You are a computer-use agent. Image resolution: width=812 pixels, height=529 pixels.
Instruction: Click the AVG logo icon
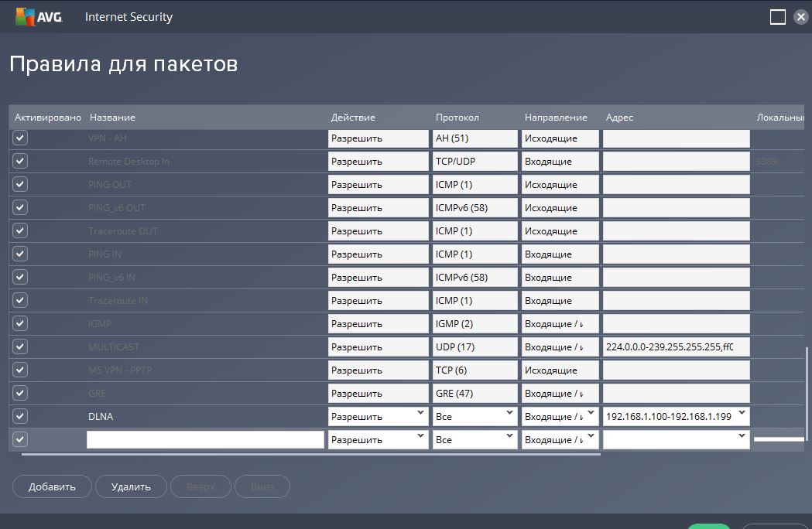[x=25, y=17]
